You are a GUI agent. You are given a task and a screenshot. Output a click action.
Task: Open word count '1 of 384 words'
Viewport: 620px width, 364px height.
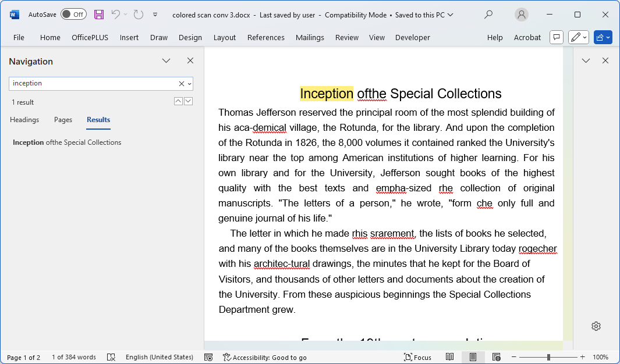[x=74, y=357]
